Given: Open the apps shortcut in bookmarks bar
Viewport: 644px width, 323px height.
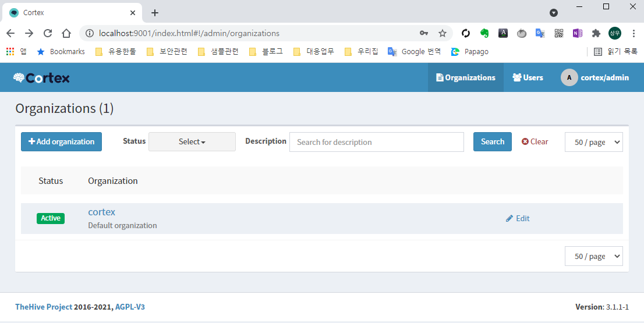Looking at the screenshot, I should pyautogui.click(x=16, y=52).
